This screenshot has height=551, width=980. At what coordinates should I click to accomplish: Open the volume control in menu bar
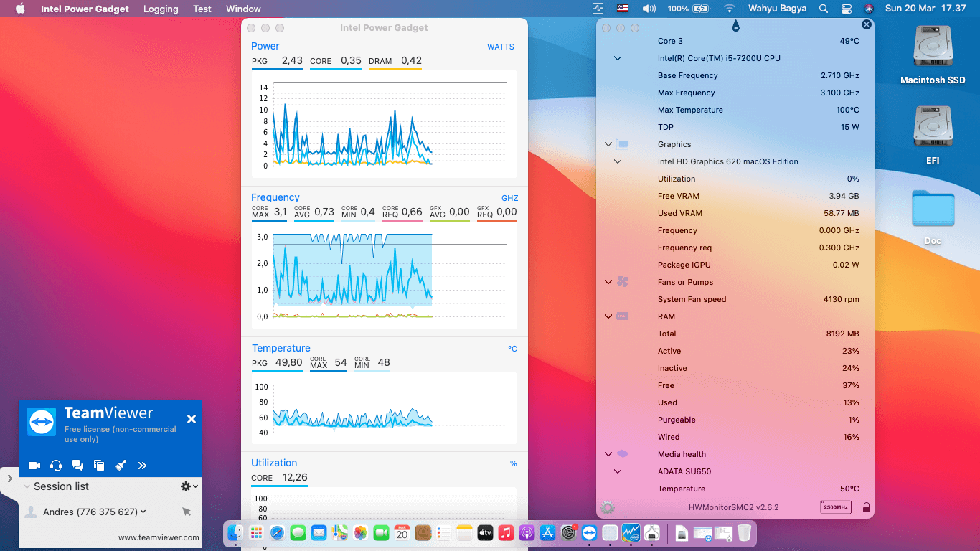(649, 9)
